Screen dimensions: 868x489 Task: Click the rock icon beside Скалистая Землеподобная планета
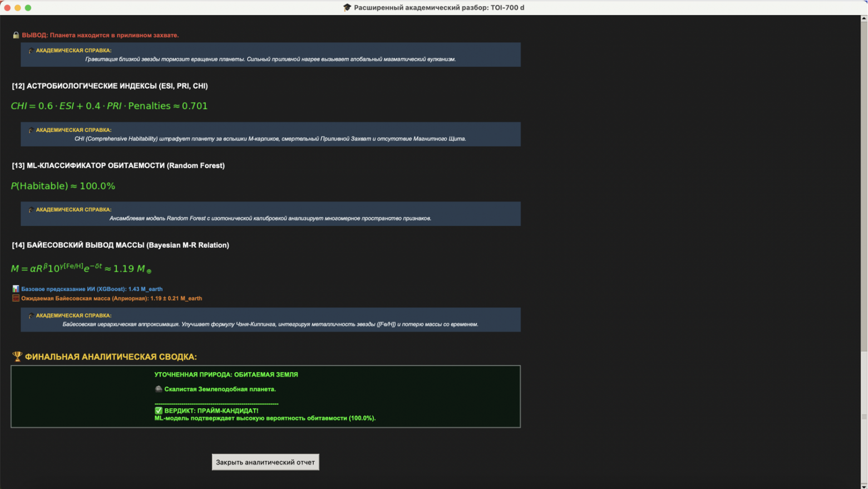(159, 389)
